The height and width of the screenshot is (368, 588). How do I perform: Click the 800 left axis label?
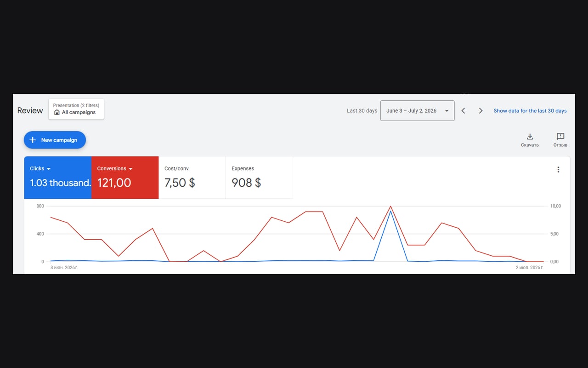[x=40, y=206]
